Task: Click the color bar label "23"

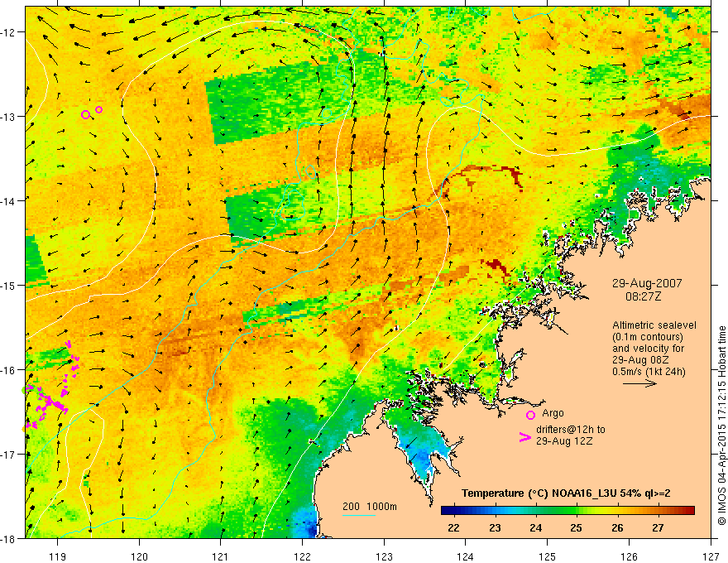Action: click(x=495, y=528)
